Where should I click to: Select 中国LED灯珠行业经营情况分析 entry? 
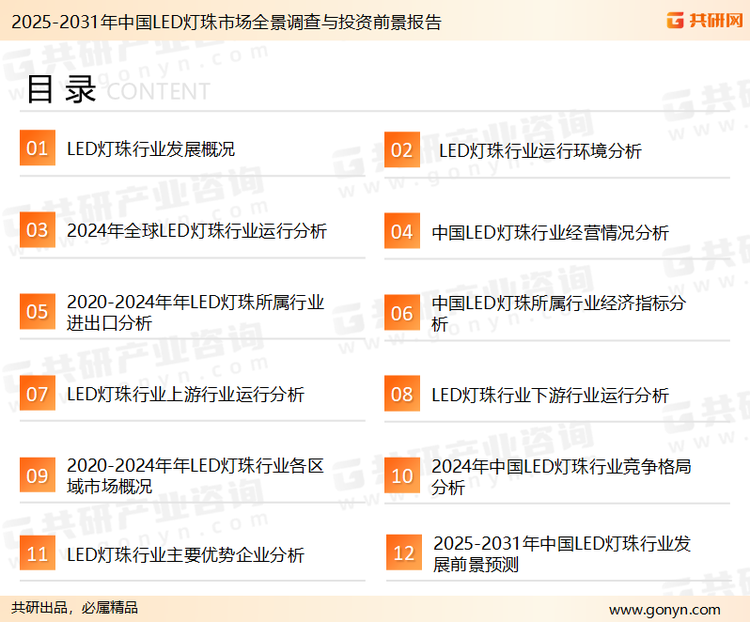coord(550,233)
